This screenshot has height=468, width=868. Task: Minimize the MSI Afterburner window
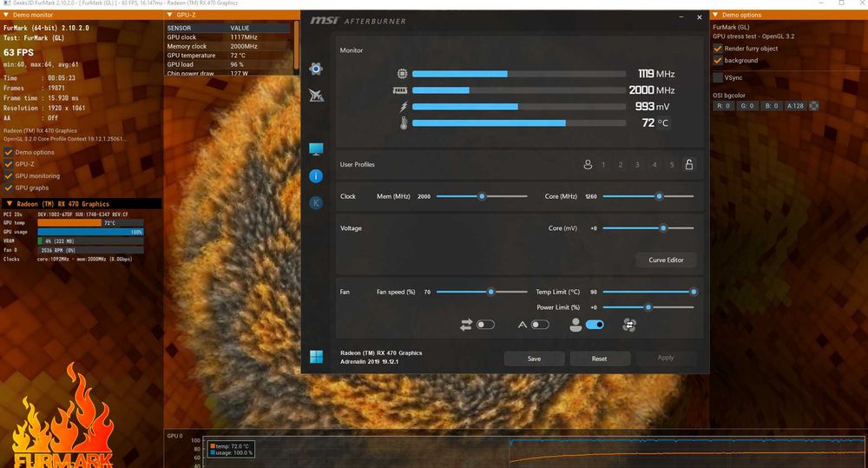(x=681, y=17)
